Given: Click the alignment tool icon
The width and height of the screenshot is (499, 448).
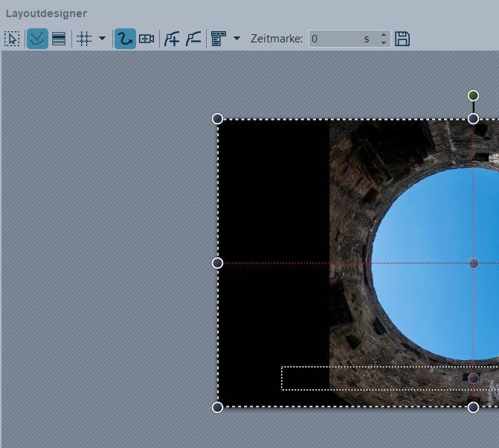Looking at the screenshot, I should pyautogui.click(x=219, y=39).
